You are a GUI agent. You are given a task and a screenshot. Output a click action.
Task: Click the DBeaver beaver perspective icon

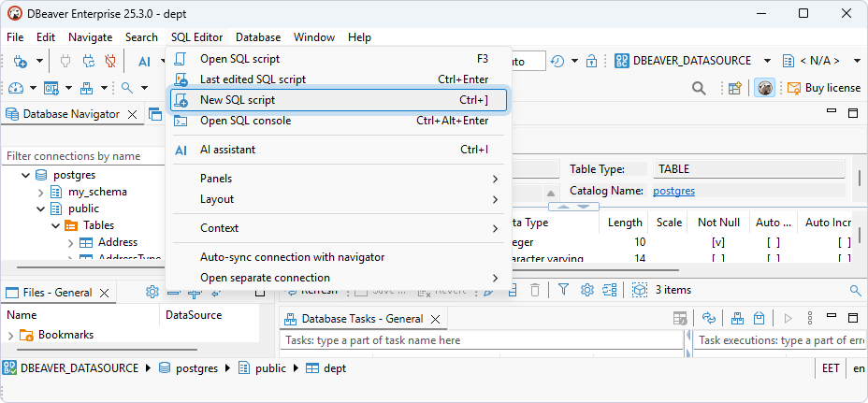point(764,88)
